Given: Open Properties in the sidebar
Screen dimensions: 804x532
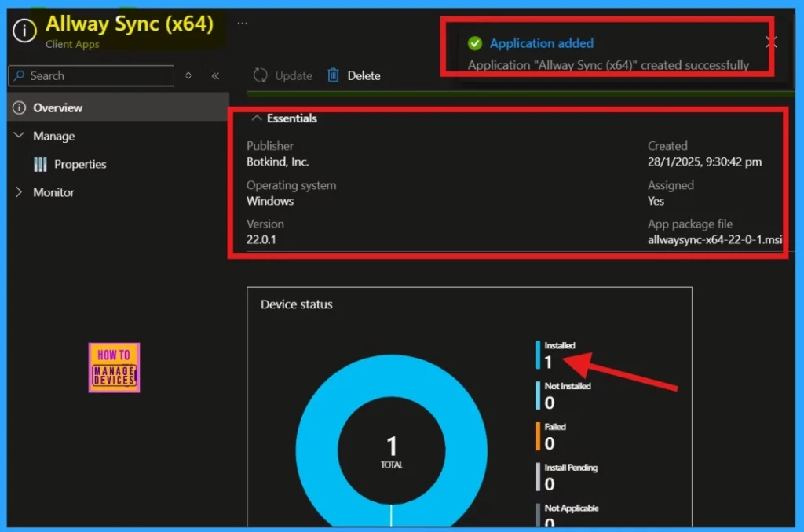Looking at the screenshot, I should point(80,165).
